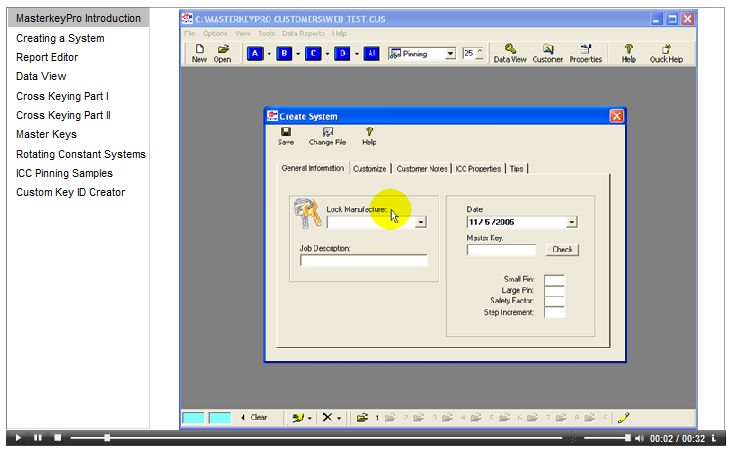Open Data View from the toolbar
Viewport: 733px width, 449px height.
pyautogui.click(x=510, y=53)
